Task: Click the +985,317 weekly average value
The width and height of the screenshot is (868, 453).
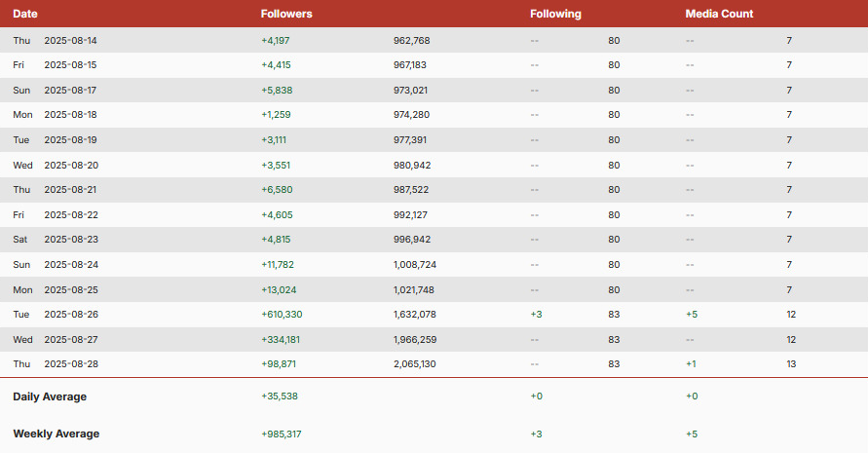Action: tap(281, 434)
